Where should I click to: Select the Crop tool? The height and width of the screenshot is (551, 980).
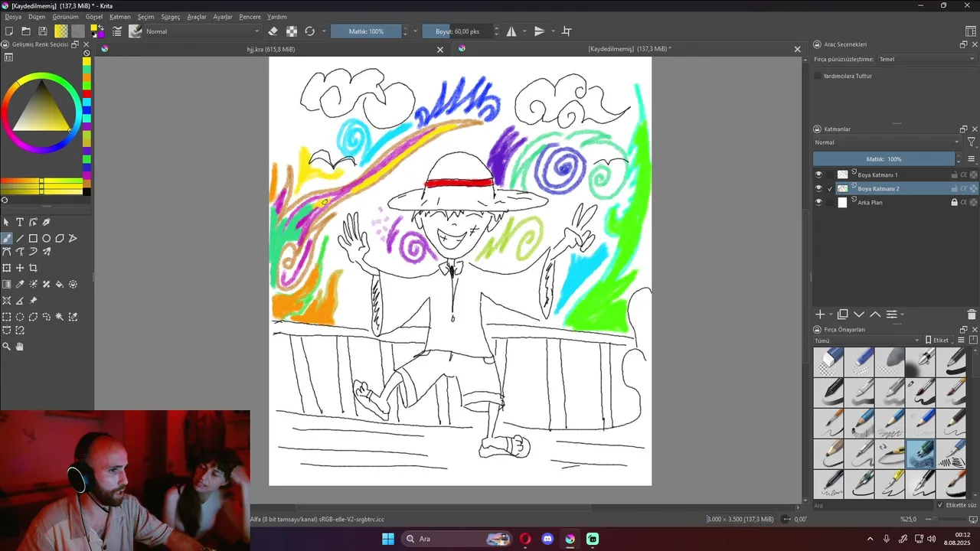coord(33,268)
